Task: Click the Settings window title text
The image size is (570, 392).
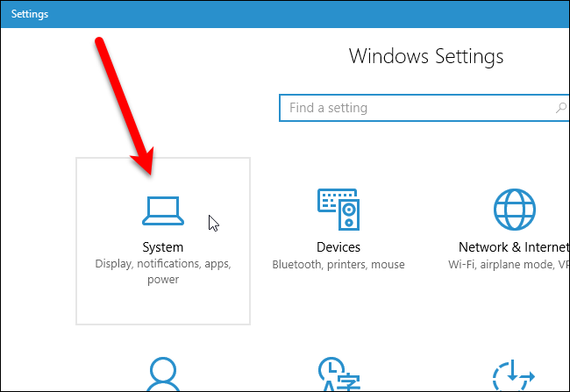Action: point(30,14)
